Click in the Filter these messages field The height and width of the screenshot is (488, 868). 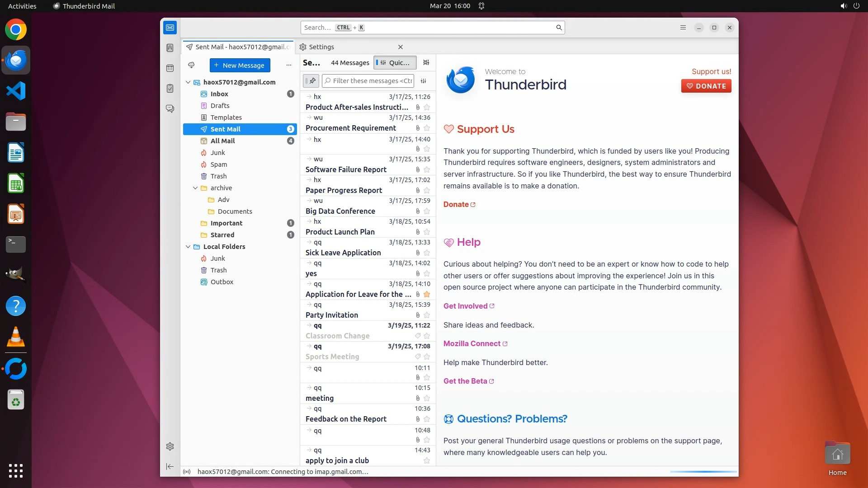point(372,81)
